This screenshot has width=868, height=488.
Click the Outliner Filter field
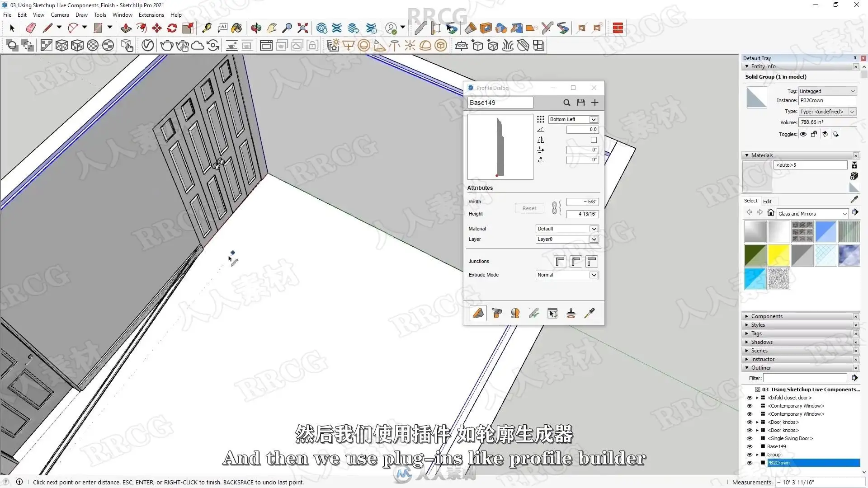[805, 378]
